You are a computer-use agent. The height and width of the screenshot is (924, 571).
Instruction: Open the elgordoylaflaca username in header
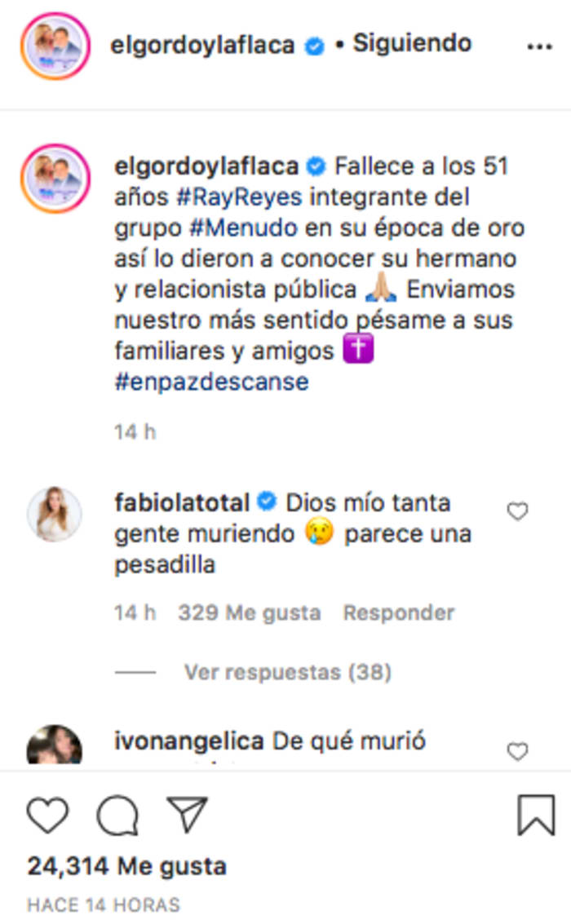pos(202,45)
